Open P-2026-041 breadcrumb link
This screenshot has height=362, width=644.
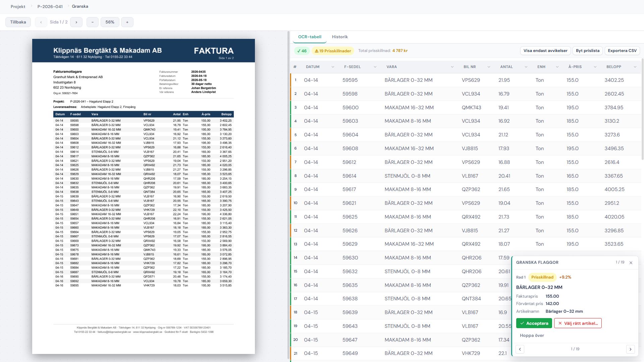50,7
